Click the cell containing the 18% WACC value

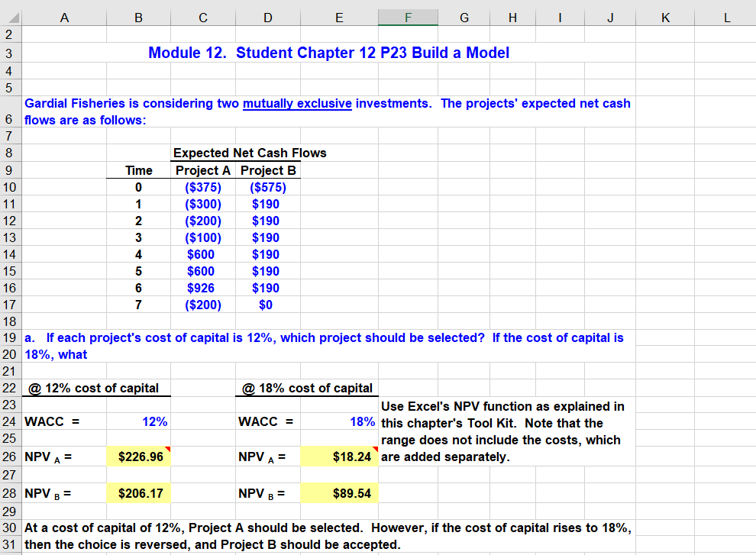pos(339,421)
